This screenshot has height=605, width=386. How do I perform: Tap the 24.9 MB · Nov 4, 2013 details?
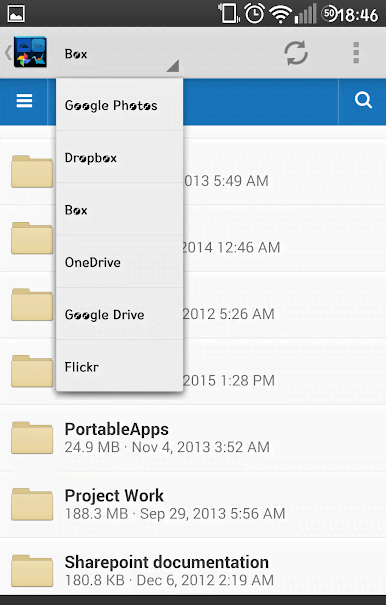tap(167, 447)
